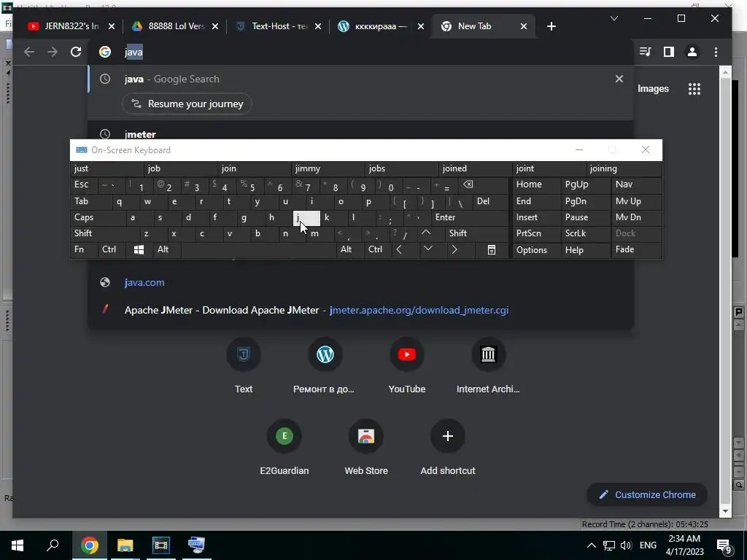Close the New Tab tab

[524, 26]
